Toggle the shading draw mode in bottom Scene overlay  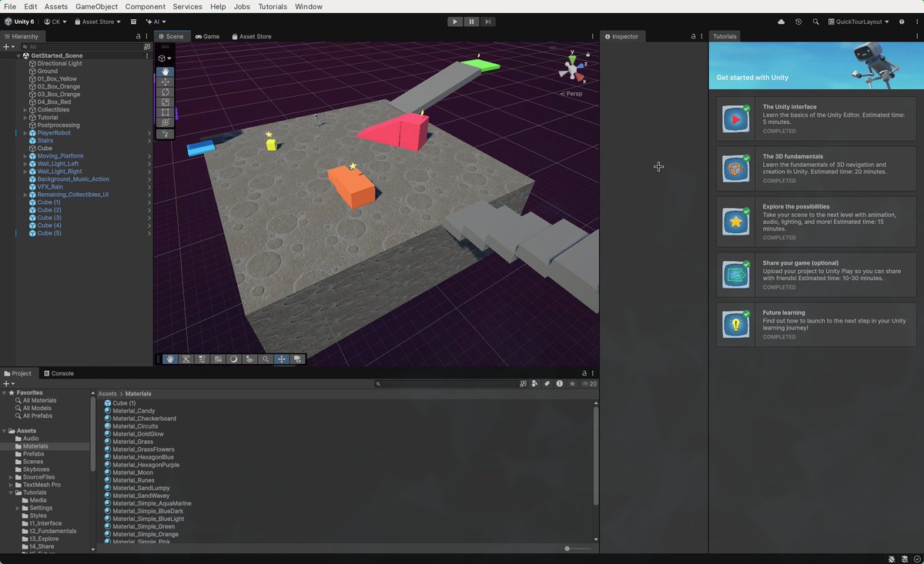[233, 359]
